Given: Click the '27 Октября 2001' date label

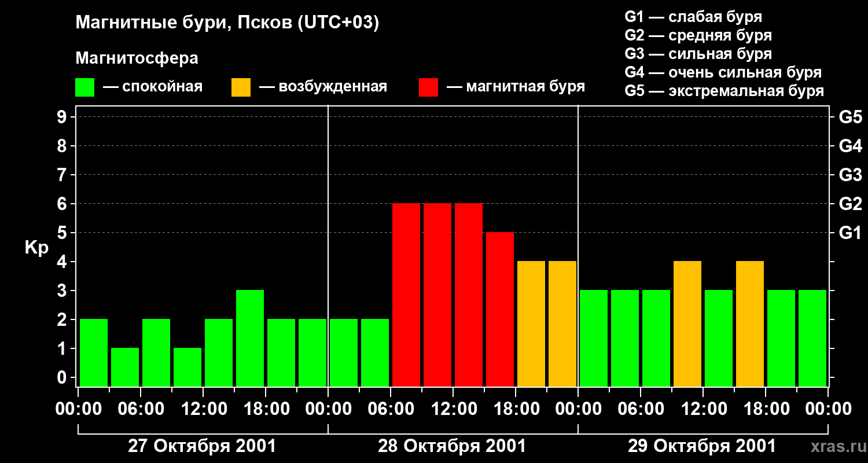Looking at the screenshot, I should coord(202,446).
